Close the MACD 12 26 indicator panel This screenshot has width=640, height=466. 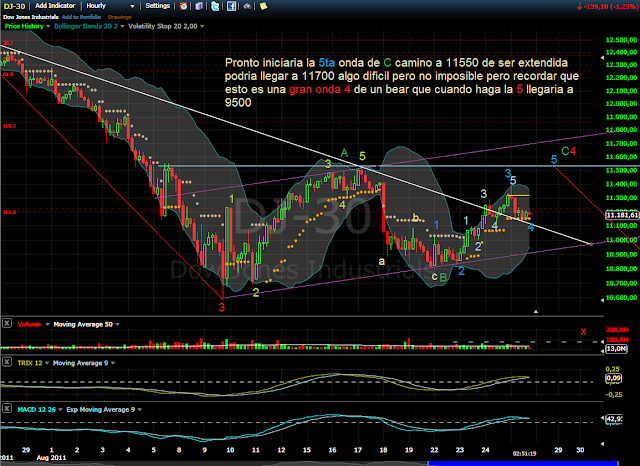(x=7, y=408)
